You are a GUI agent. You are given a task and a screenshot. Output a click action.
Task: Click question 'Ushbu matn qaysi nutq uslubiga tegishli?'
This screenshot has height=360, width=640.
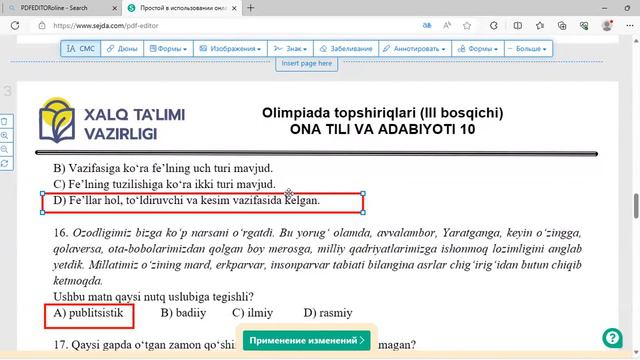coord(153,297)
